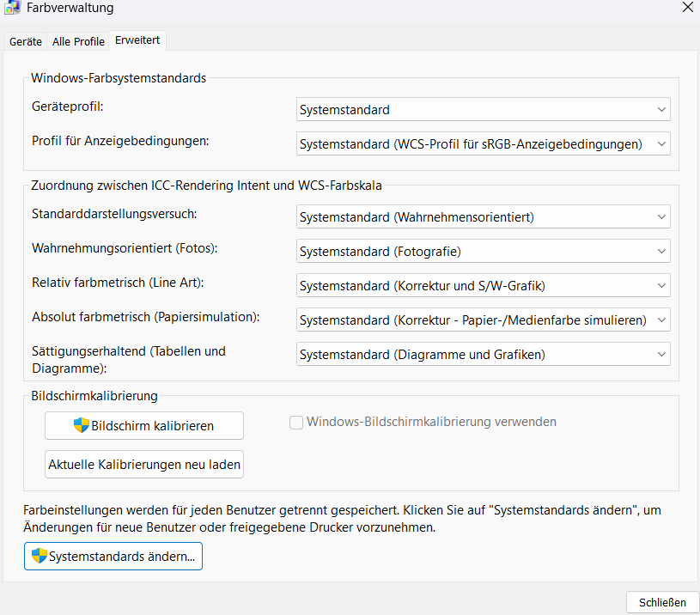Switch to the Geräte tab
Screen dimensions: 700x615
coord(26,41)
